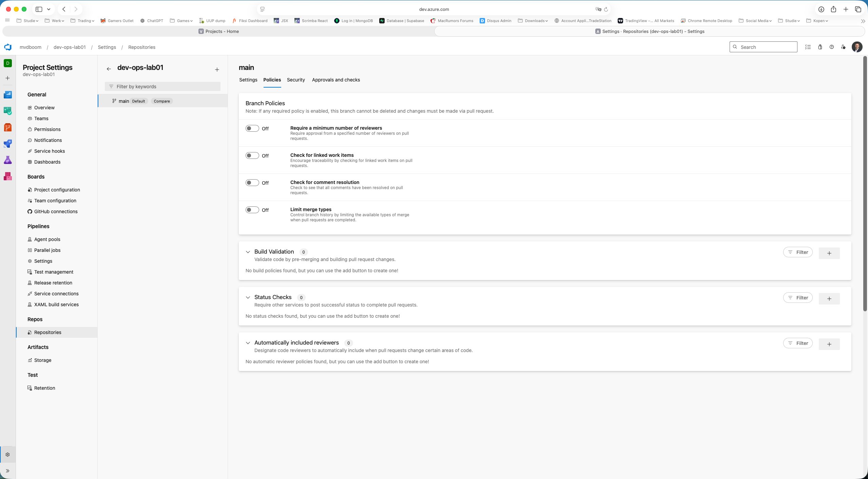Collapse the Status Checks section
This screenshot has height=479, width=868.
[x=248, y=297]
